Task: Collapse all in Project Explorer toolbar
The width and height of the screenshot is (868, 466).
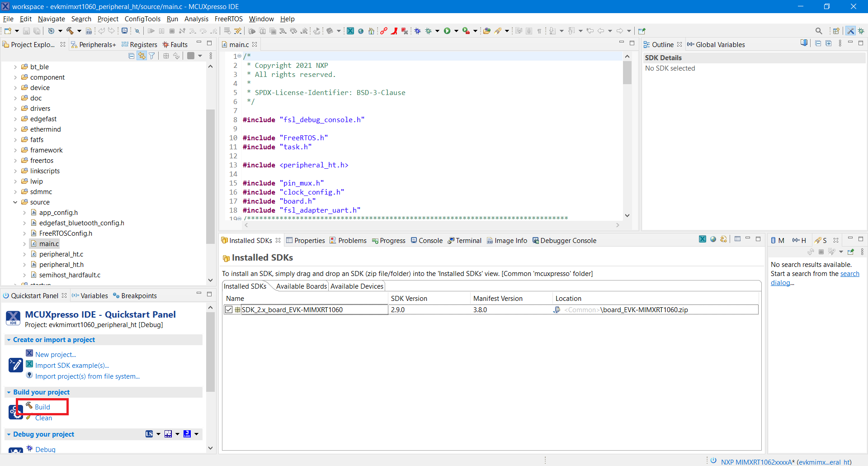Action: [131, 56]
